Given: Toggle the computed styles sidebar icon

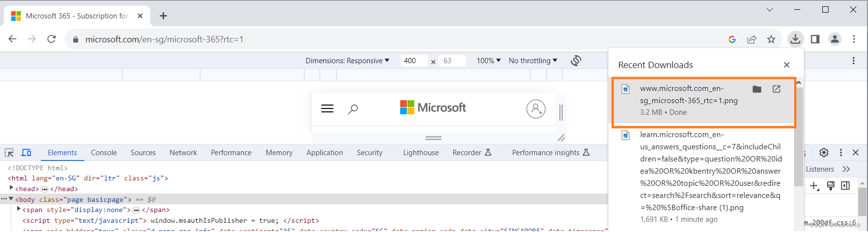Looking at the screenshot, I should pyautogui.click(x=846, y=186).
